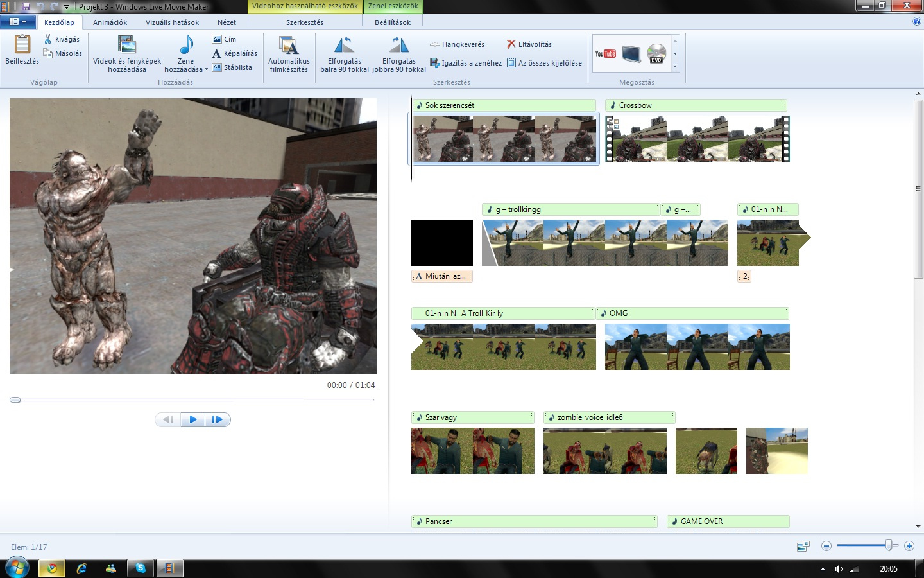Viewport: 924px width, 578px height.
Task: Zoom in timeline with plus icon
Action: pyautogui.click(x=909, y=546)
